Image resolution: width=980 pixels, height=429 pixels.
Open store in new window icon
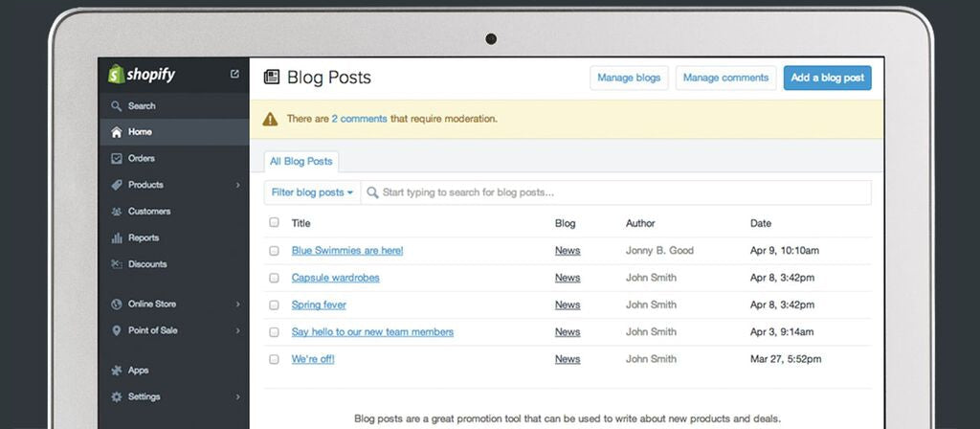pyautogui.click(x=235, y=75)
